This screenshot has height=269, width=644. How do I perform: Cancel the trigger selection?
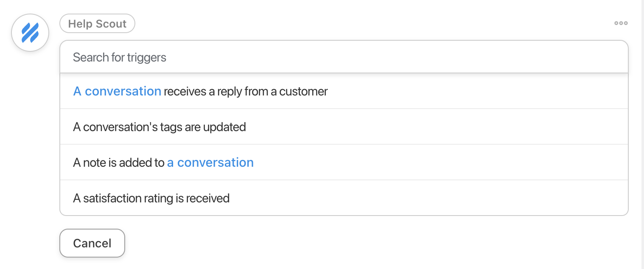92,243
